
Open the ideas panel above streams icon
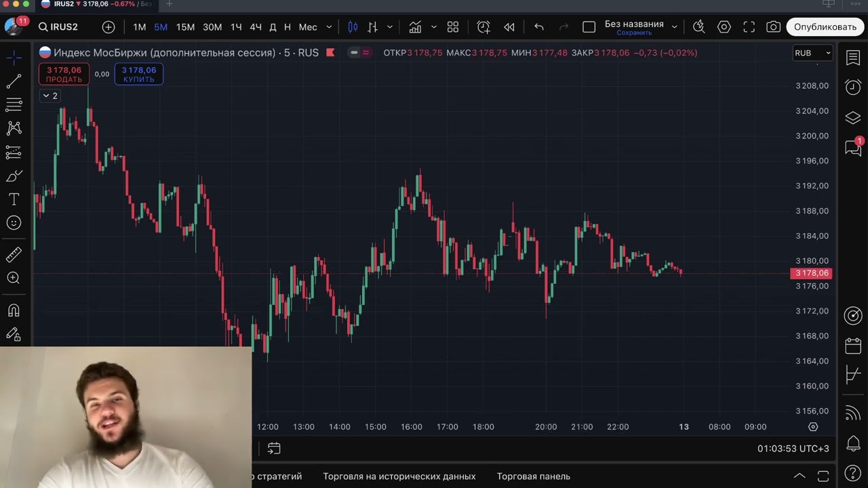pyautogui.click(x=853, y=375)
